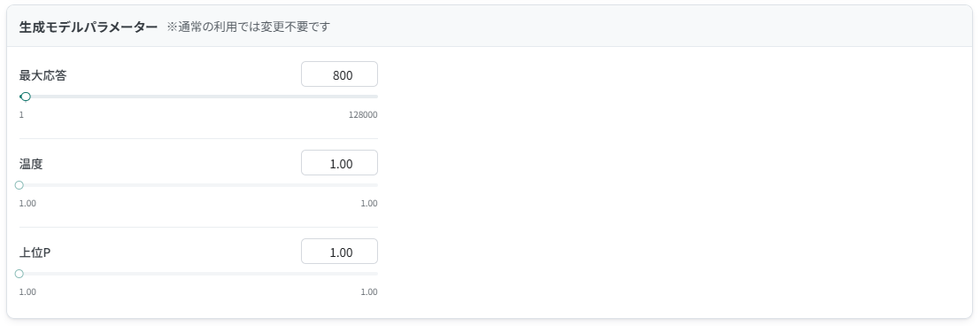Click the 上位P parameter label
Image resolution: width=980 pixels, height=326 pixels.
click(x=35, y=252)
